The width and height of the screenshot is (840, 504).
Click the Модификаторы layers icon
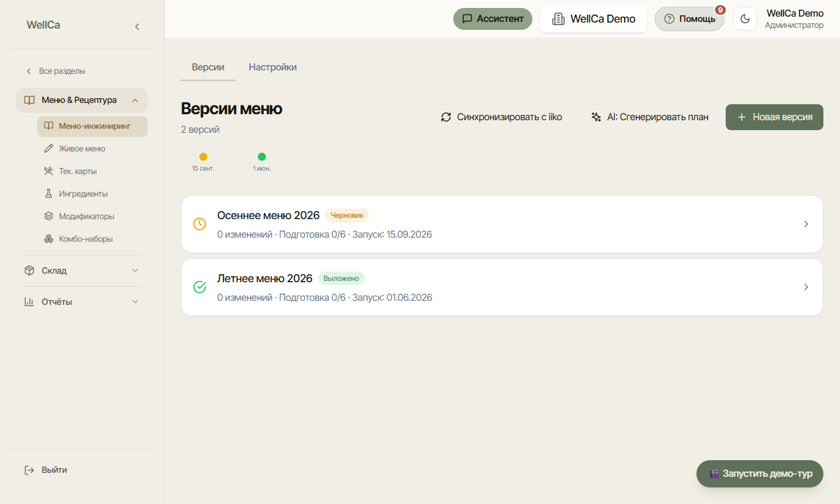point(49,216)
